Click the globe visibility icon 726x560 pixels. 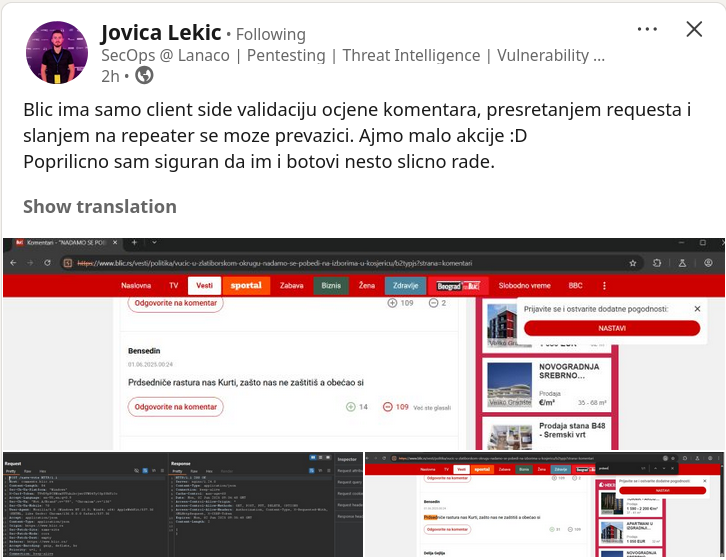(144, 76)
